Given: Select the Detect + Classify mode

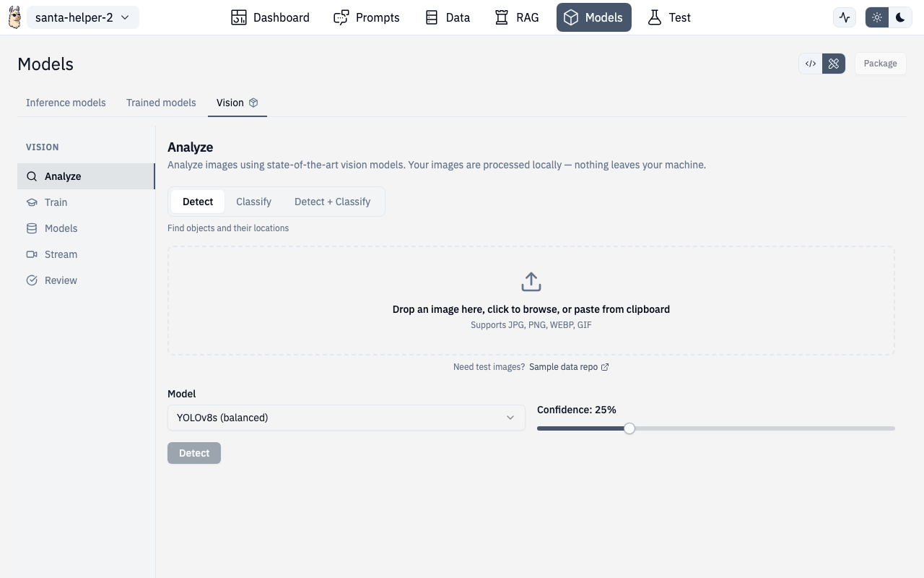Looking at the screenshot, I should pos(332,202).
